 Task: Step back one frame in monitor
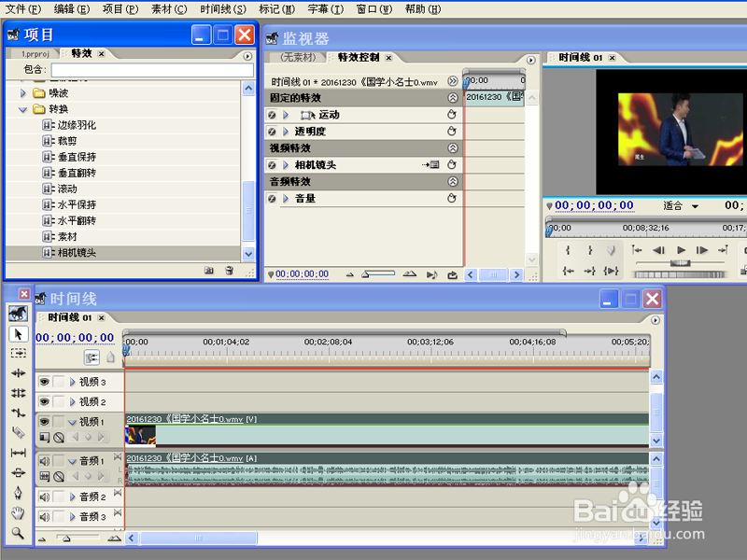659,250
